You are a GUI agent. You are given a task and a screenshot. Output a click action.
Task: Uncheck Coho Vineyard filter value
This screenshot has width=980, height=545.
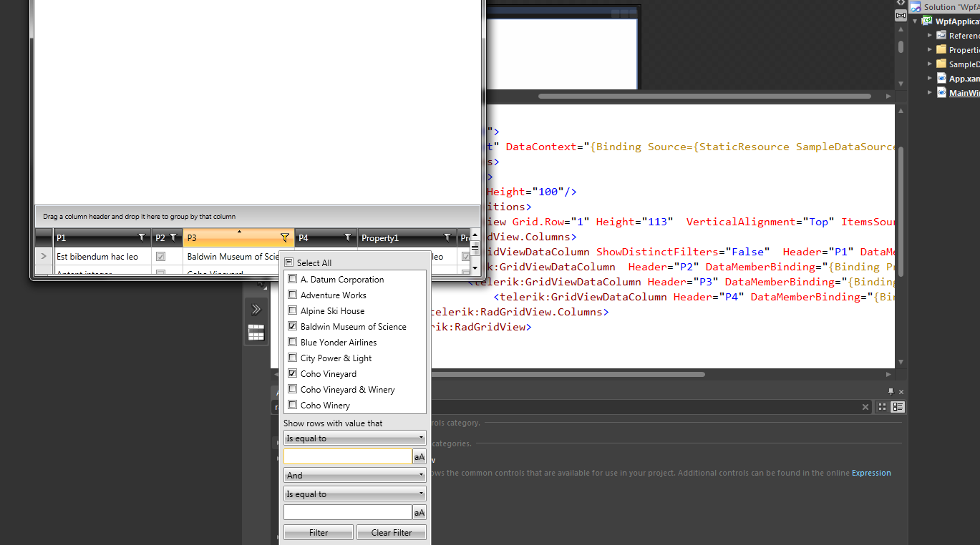pos(292,373)
